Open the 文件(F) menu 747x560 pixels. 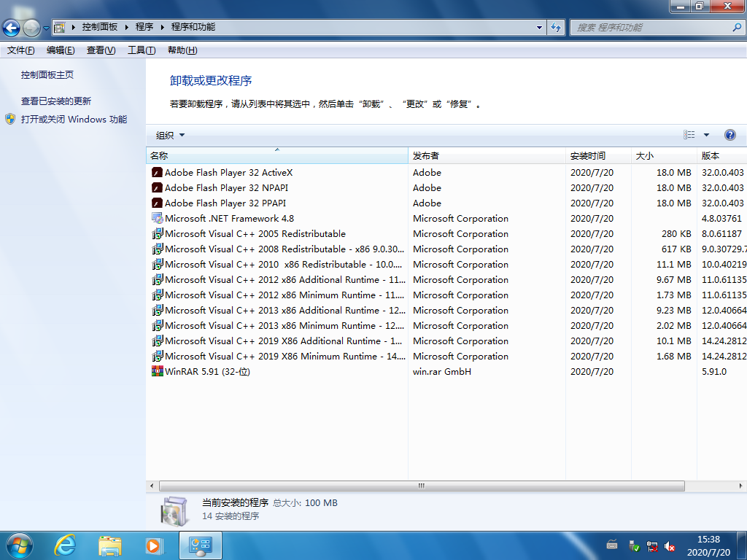20,50
